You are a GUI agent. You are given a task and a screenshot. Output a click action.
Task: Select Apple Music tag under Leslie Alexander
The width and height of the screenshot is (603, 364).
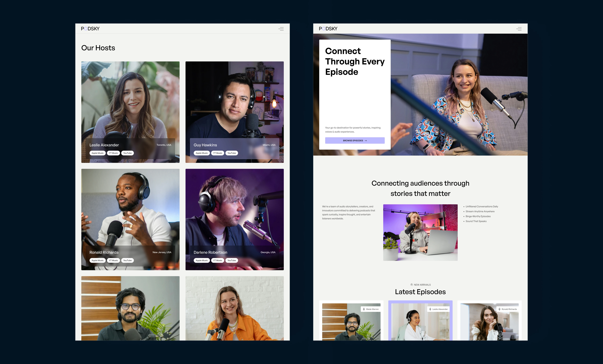pos(97,153)
